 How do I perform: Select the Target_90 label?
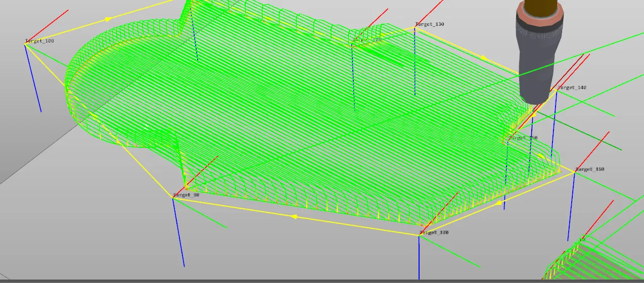tap(186, 195)
